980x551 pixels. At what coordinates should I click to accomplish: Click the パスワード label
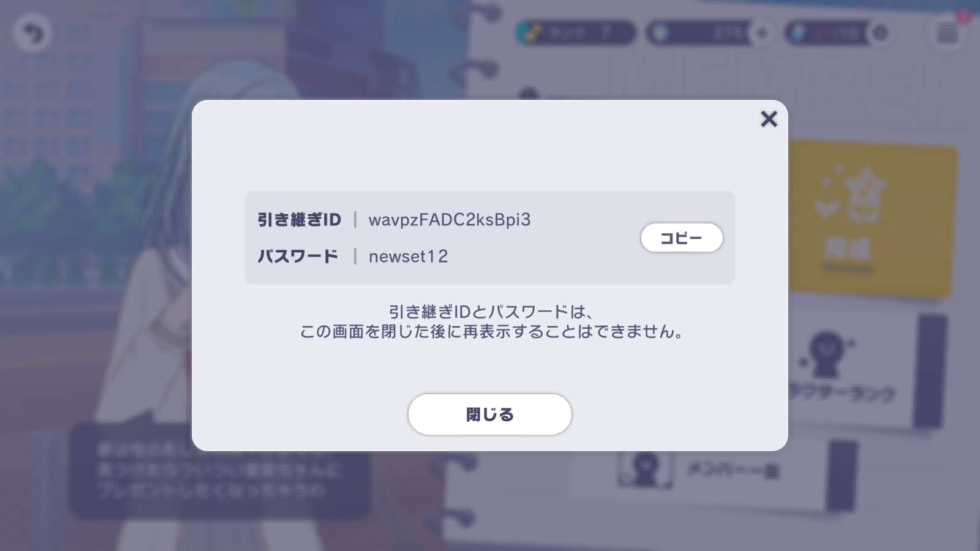[298, 257]
